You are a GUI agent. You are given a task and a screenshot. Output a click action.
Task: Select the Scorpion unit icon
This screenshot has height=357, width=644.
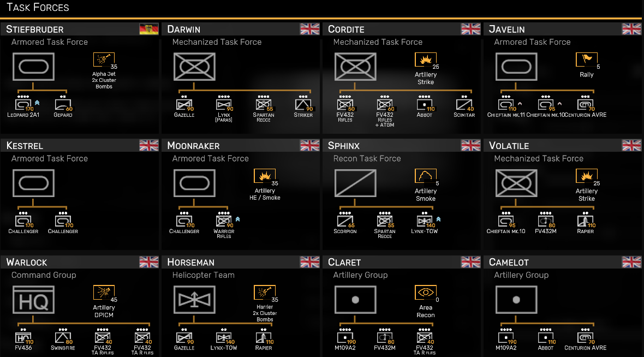[x=345, y=221]
